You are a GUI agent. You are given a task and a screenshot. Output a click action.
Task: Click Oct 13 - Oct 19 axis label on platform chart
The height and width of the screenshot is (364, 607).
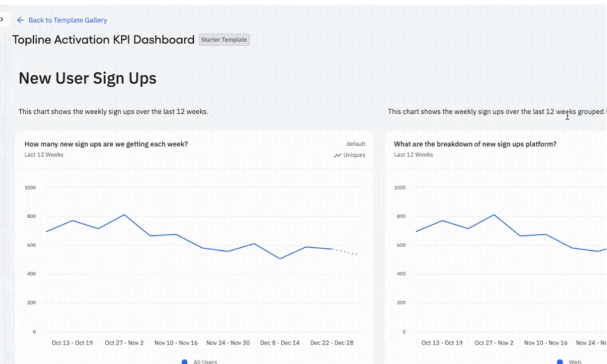click(x=442, y=343)
